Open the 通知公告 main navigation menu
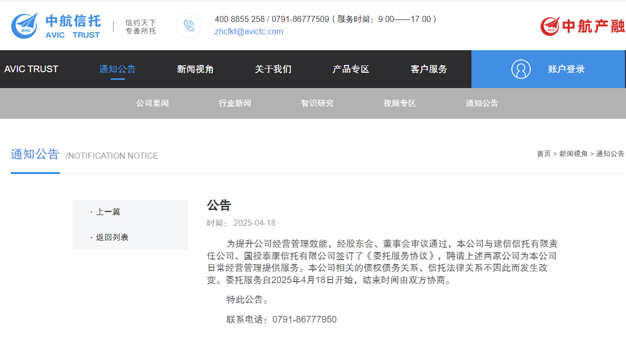 (117, 69)
